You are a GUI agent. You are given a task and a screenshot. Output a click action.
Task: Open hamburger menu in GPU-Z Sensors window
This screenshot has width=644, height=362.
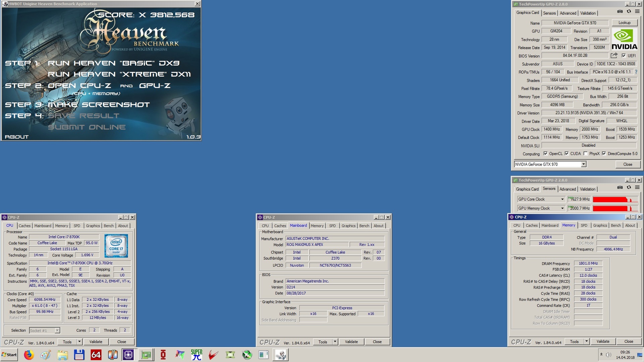coord(637,187)
